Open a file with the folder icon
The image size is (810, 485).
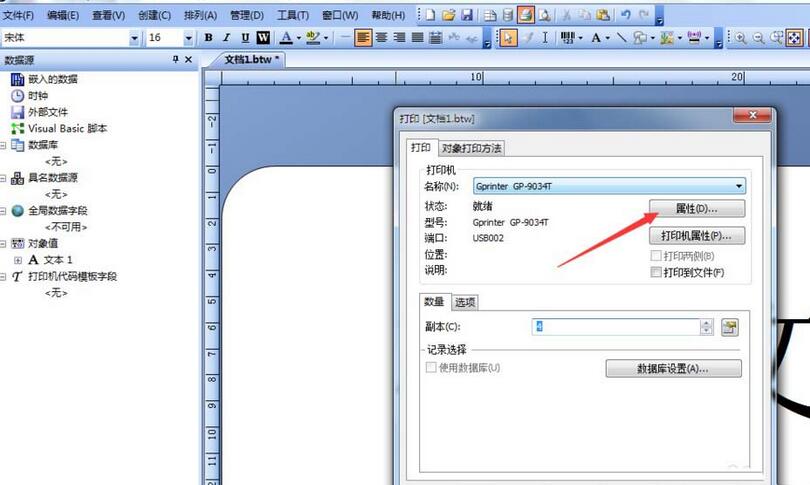coord(449,15)
